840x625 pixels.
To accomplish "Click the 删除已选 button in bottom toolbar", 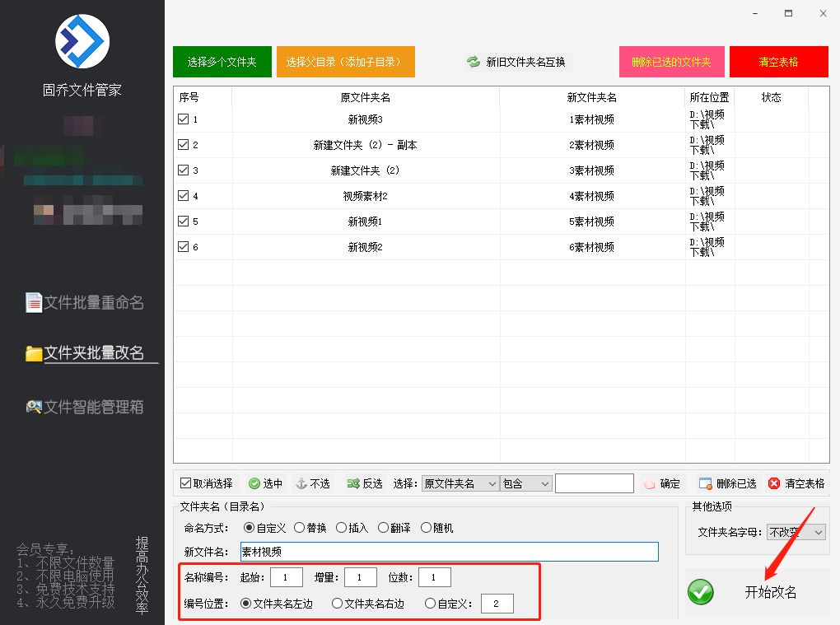I will [727, 483].
